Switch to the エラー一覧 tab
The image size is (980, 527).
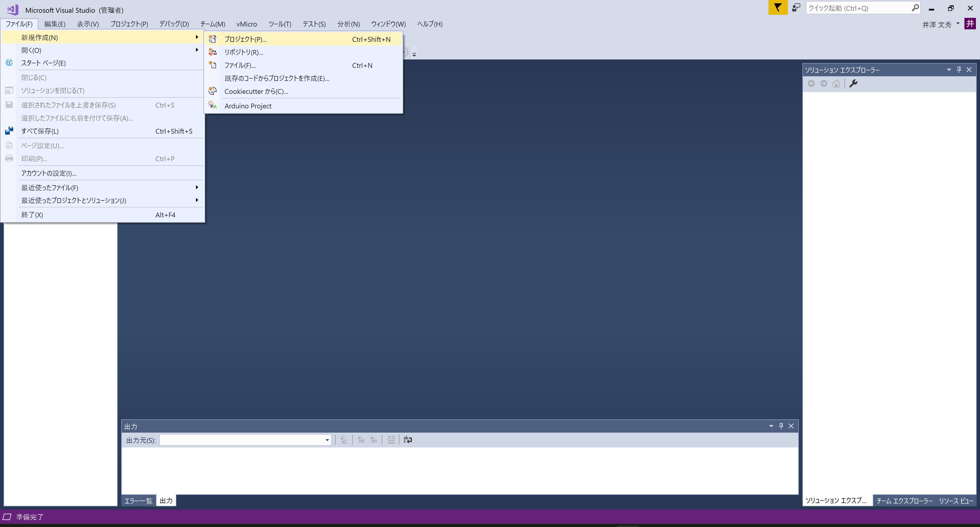(x=139, y=500)
